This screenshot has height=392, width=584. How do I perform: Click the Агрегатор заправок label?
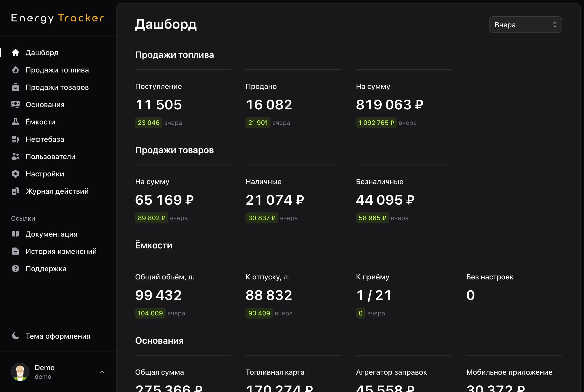click(392, 372)
